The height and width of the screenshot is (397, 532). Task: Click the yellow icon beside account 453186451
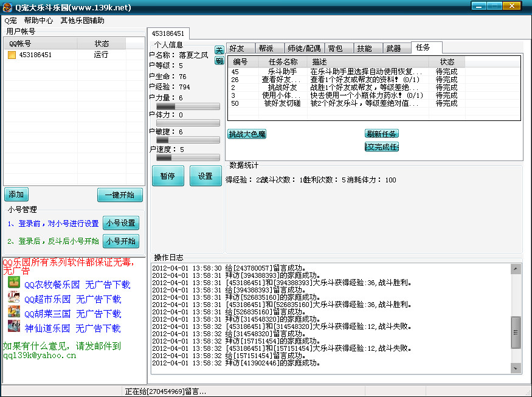tap(12, 55)
